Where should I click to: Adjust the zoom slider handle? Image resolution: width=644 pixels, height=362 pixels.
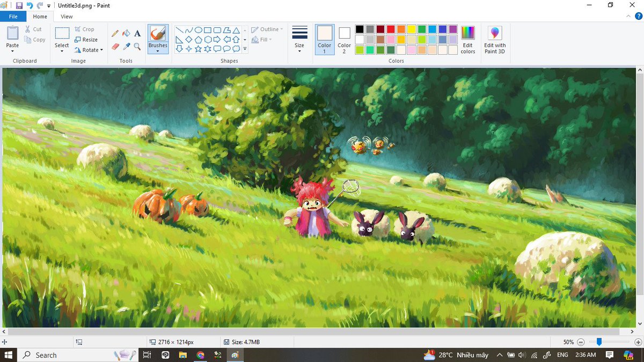(x=599, y=342)
